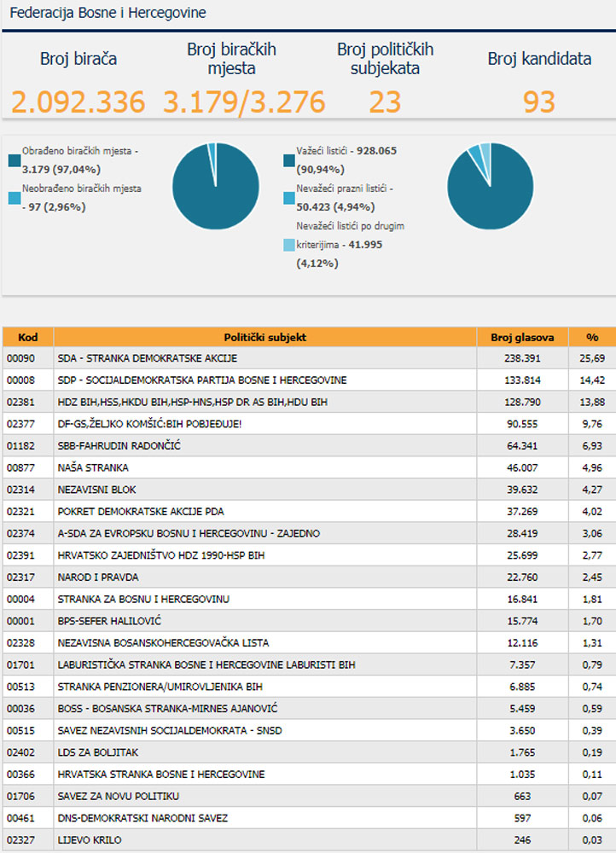Select the SDA - STRANKA DEMOKRATSKE AKCIJE row
The height and width of the screenshot is (853, 616).
tap(309, 358)
